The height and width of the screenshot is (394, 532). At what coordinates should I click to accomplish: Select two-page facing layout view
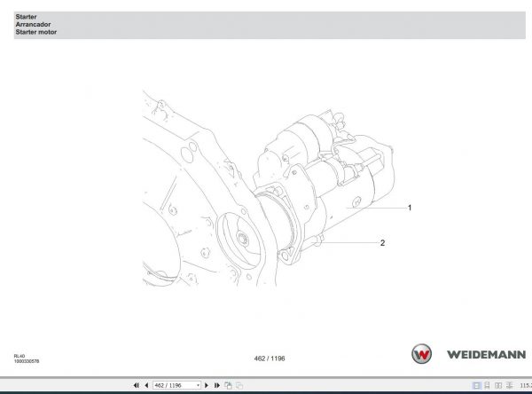pos(498,385)
